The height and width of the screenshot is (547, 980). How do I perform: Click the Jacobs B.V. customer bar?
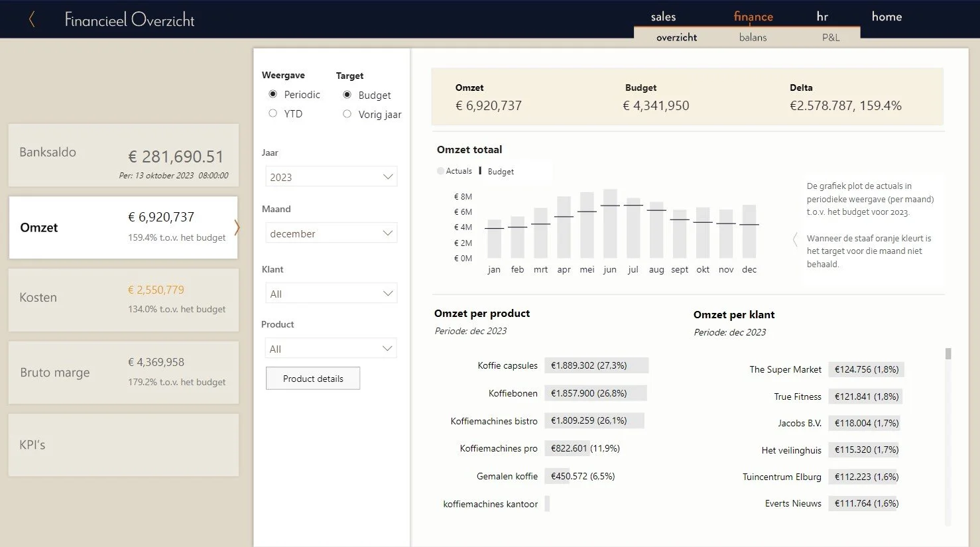tap(864, 423)
